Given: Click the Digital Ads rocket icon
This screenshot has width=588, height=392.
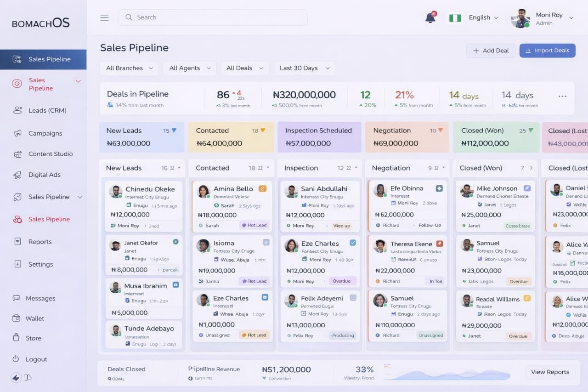Looking at the screenshot, I should pyautogui.click(x=17, y=175).
